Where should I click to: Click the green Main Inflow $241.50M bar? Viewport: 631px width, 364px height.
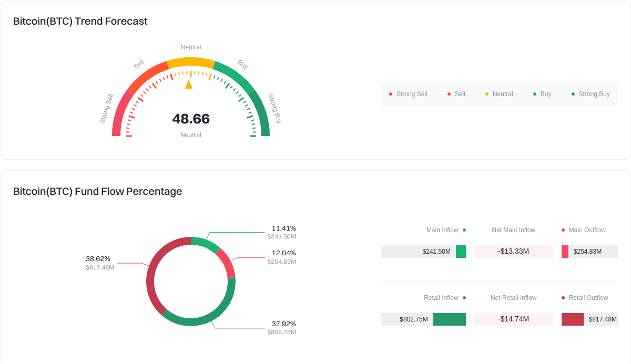(x=461, y=252)
